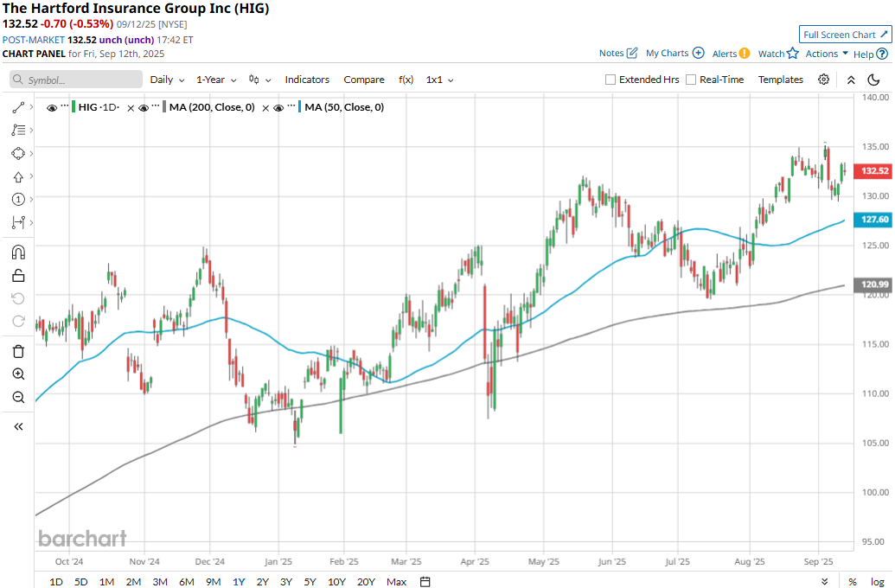Toggle percent scale on price axis
This screenshot has width=895, height=588.
click(852, 582)
